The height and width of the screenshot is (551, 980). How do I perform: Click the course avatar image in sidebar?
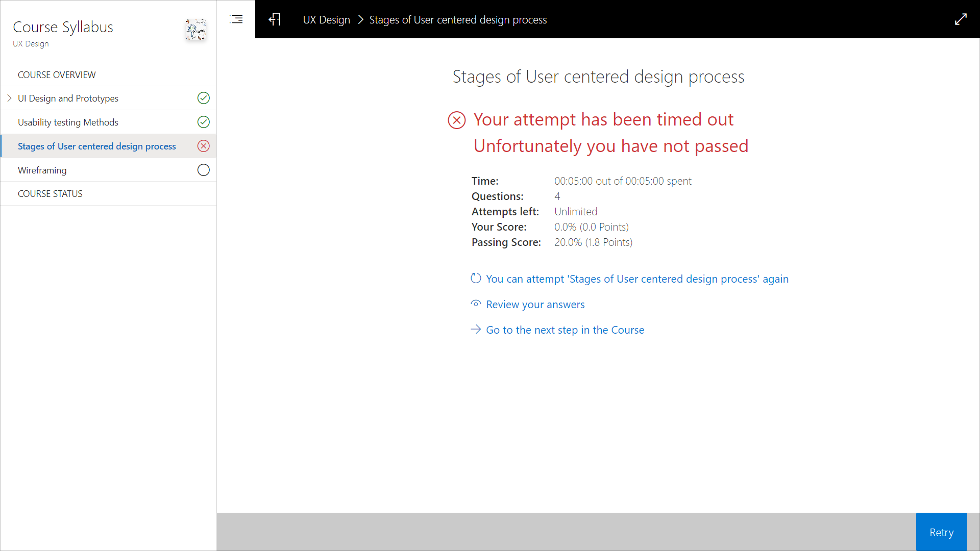point(196,30)
